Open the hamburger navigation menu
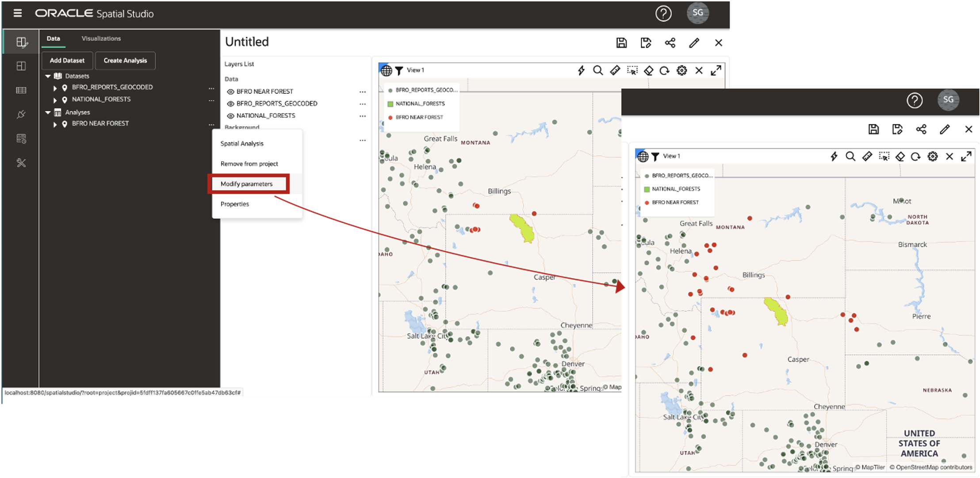This screenshot has width=980, height=478. 18,13
